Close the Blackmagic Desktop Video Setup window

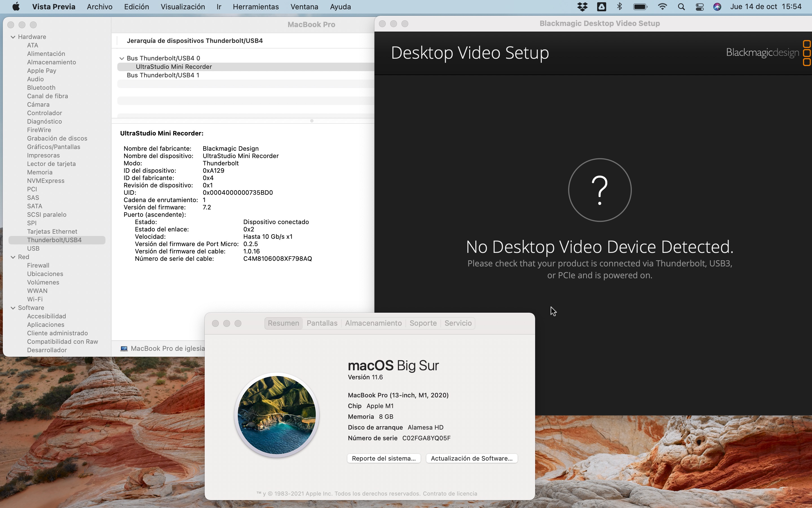[x=382, y=24]
